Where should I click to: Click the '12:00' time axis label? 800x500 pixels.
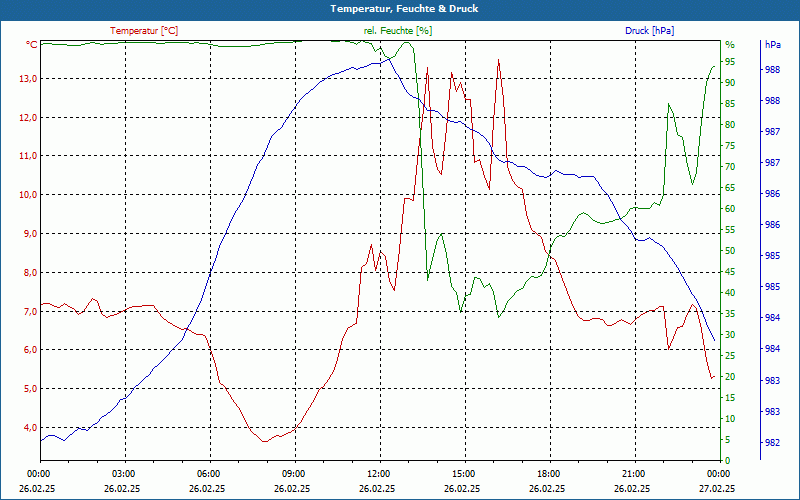378,473
